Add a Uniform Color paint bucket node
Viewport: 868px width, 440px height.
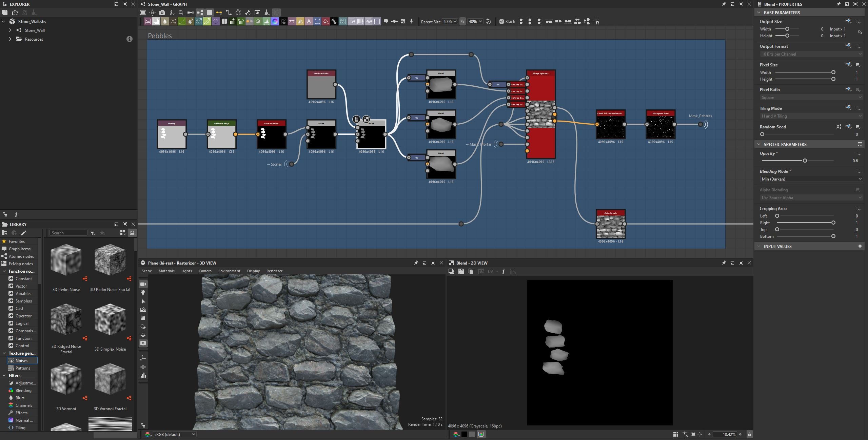325,21
